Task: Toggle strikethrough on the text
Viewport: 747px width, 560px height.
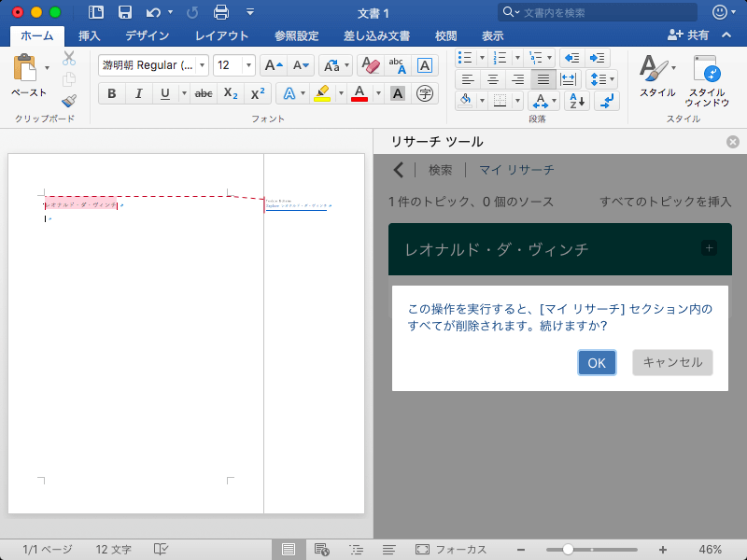Action: (x=203, y=93)
